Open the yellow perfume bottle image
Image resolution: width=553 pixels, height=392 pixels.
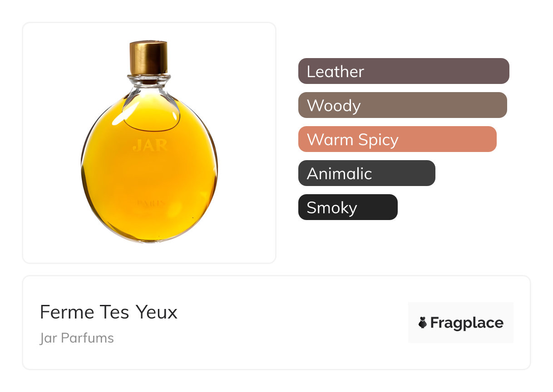(149, 142)
